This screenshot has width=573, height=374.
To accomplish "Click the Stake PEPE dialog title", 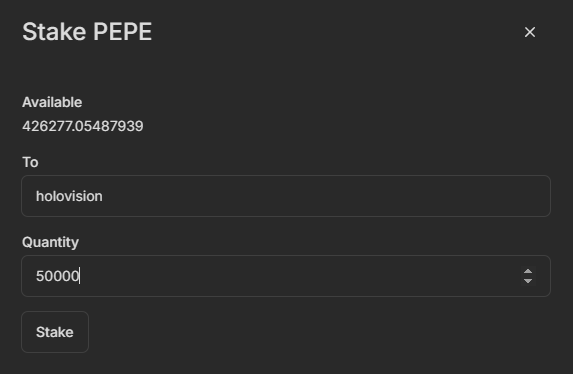I will [87, 32].
